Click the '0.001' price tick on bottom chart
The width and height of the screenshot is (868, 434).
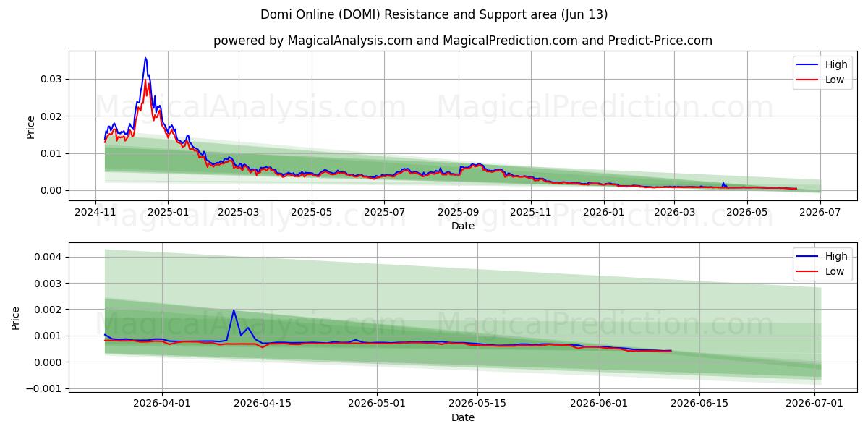pos(49,336)
